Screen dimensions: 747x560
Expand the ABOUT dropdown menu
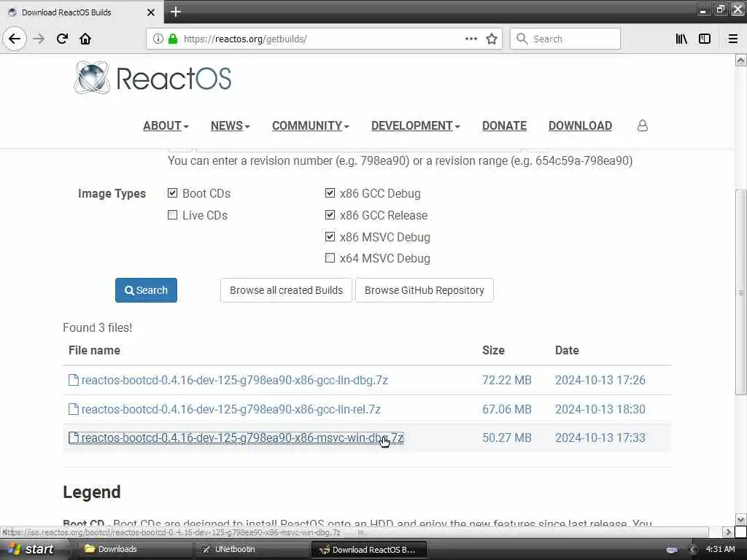coord(166,125)
